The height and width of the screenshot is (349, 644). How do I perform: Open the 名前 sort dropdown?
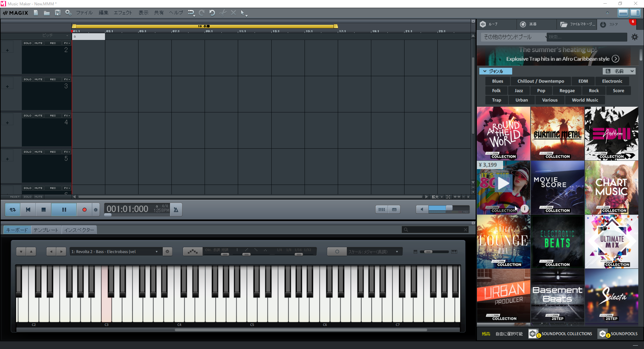(619, 71)
